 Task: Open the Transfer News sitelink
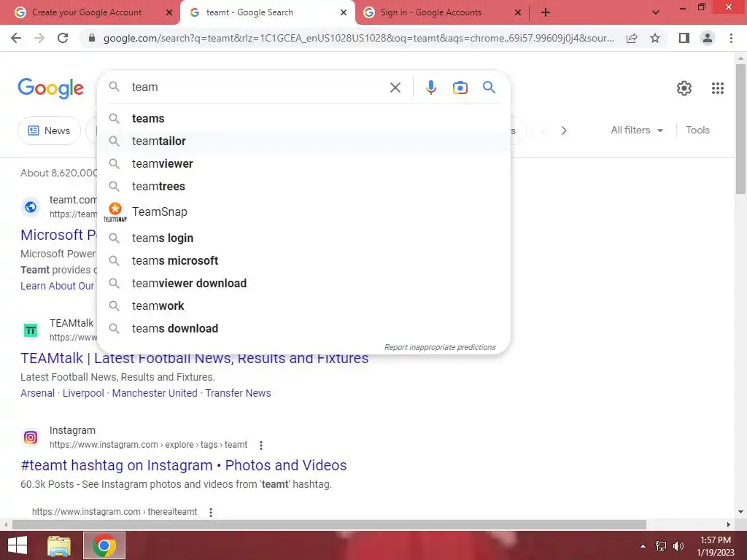click(238, 393)
